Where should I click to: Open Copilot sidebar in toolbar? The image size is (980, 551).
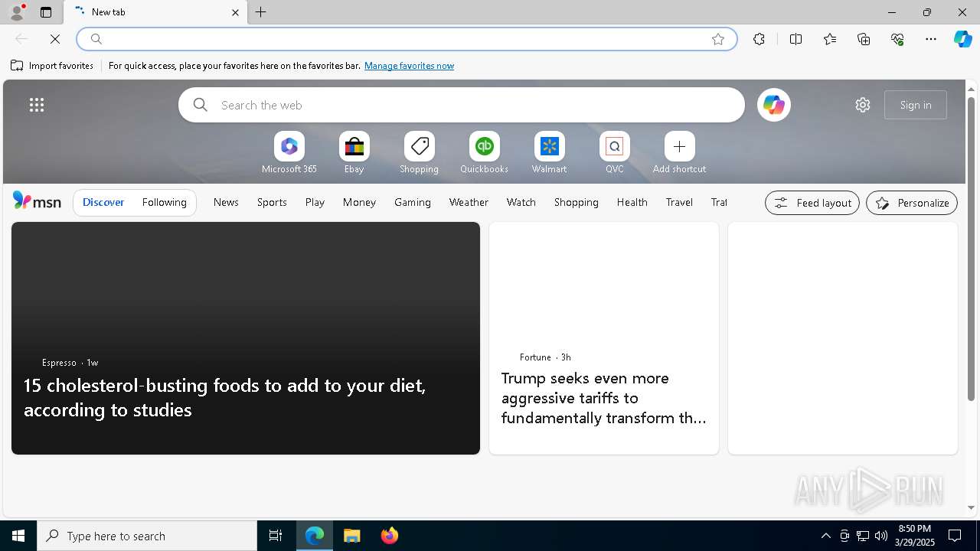962,39
